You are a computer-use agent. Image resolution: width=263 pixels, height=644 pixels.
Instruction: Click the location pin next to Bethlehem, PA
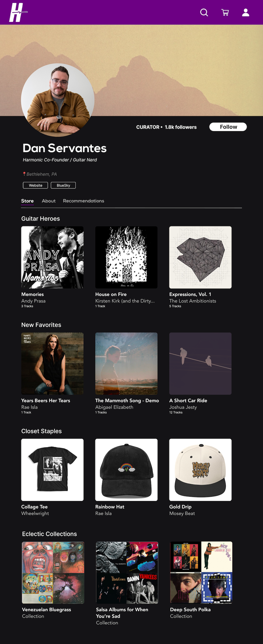pyautogui.click(x=24, y=174)
